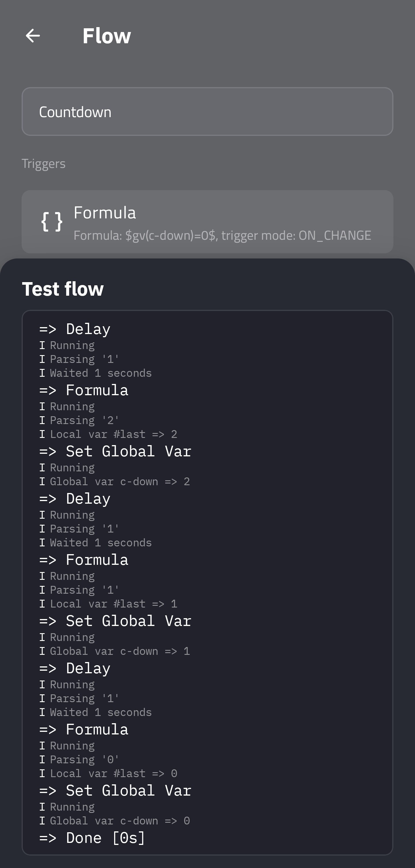The width and height of the screenshot is (415, 868).
Task: Click the Triggers section label
Action: (x=44, y=164)
